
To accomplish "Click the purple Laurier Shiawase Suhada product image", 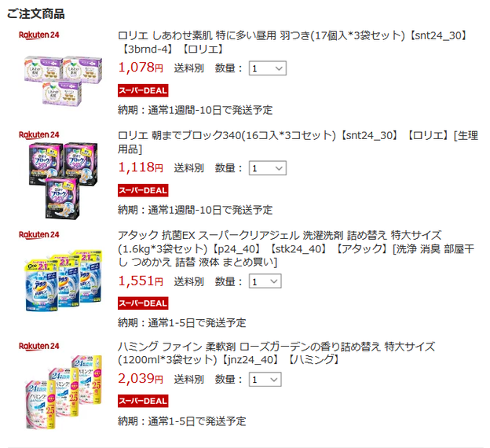I will (64, 81).
